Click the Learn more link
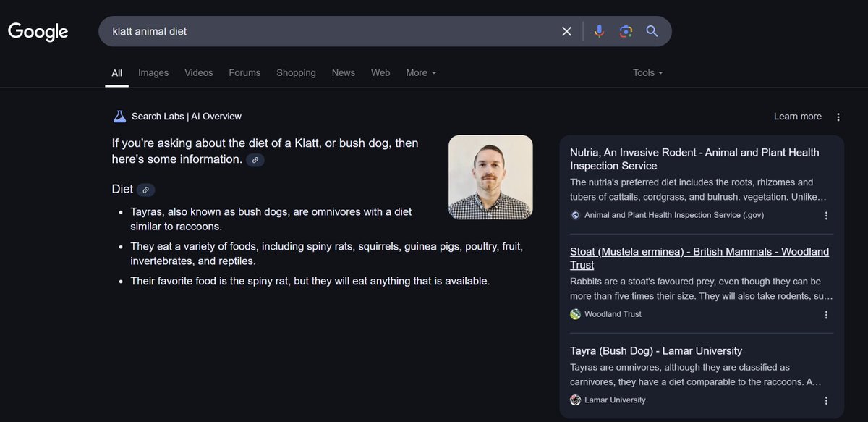This screenshot has height=422, width=868. (x=797, y=117)
